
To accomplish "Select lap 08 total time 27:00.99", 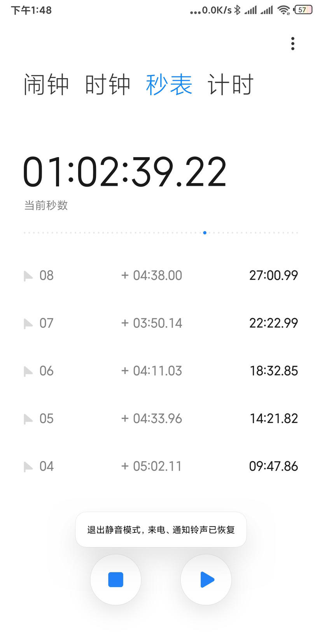I will pyautogui.click(x=273, y=275).
